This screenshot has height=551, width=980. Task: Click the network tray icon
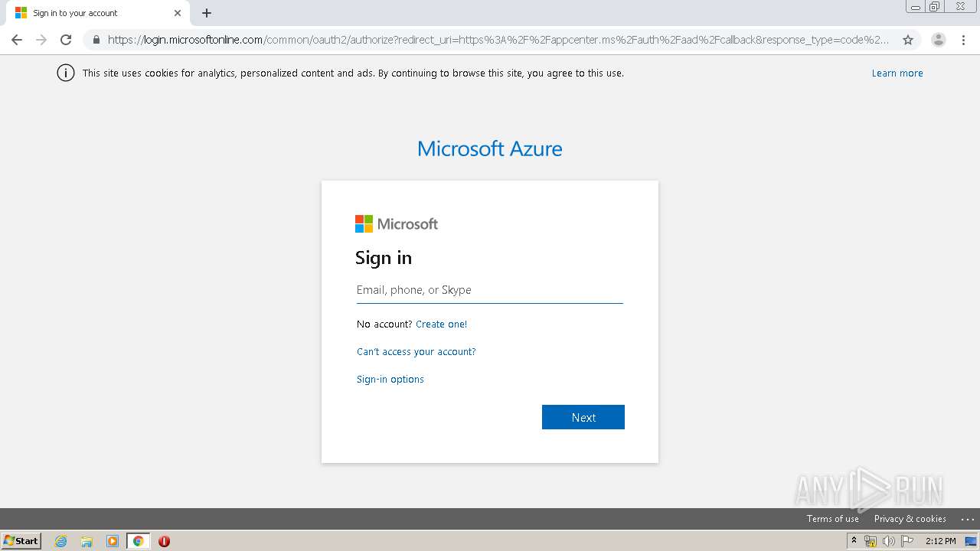click(871, 541)
